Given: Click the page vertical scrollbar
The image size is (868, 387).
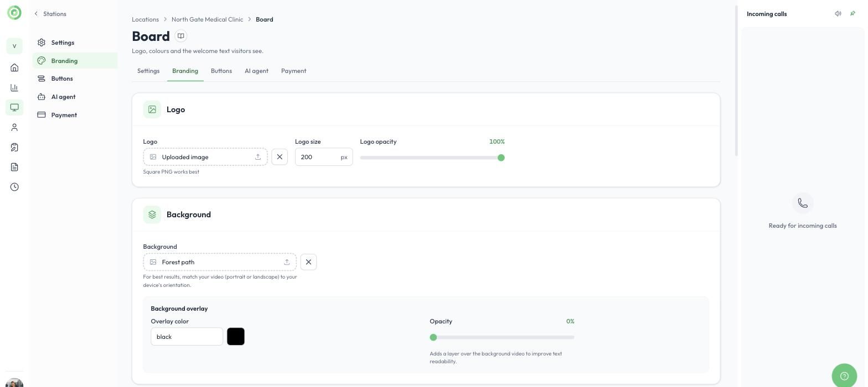Looking at the screenshot, I should 736,81.
